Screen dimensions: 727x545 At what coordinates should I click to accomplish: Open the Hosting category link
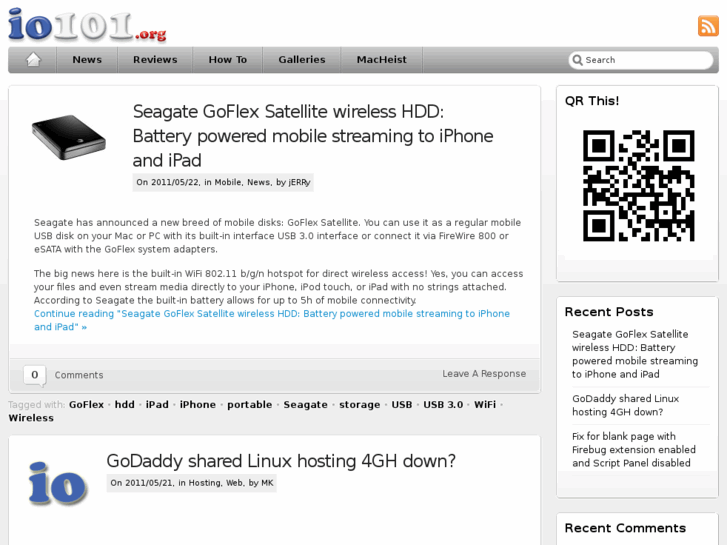pos(204,483)
